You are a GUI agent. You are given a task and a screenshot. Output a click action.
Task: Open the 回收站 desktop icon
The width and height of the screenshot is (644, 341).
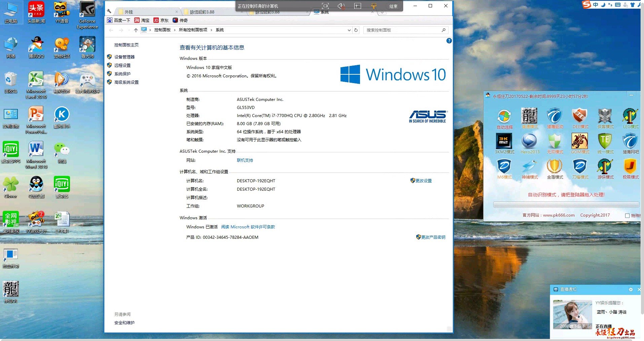click(11, 82)
